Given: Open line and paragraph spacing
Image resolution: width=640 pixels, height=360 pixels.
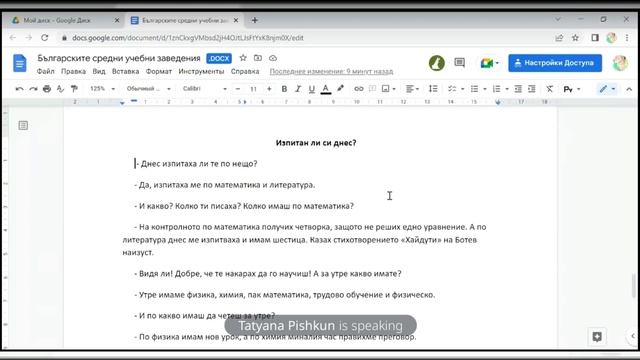Looking at the screenshot, I should pyautogui.click(x=433, y=89).
